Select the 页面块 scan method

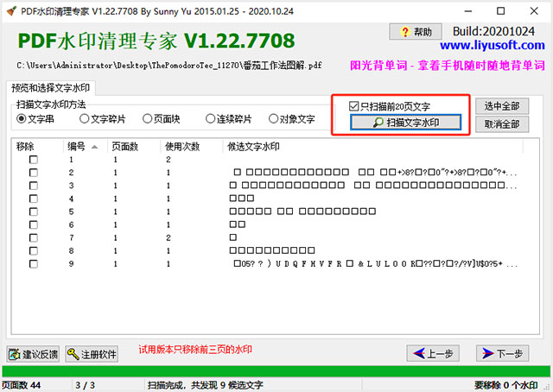click(162, 119)
